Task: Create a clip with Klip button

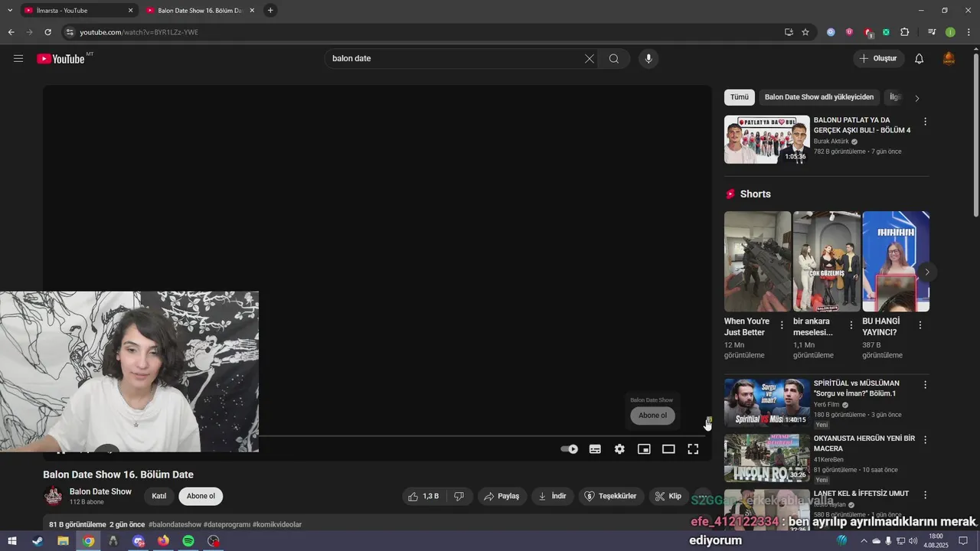Action: click(x=668, y=496)
